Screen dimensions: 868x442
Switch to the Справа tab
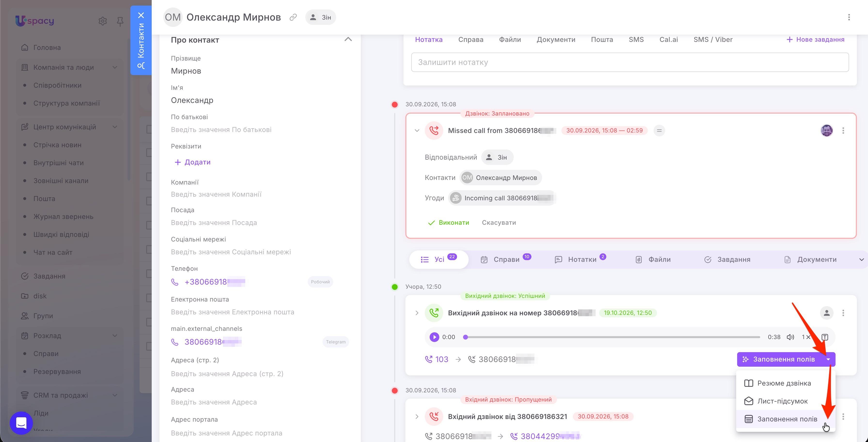point(470,40)
